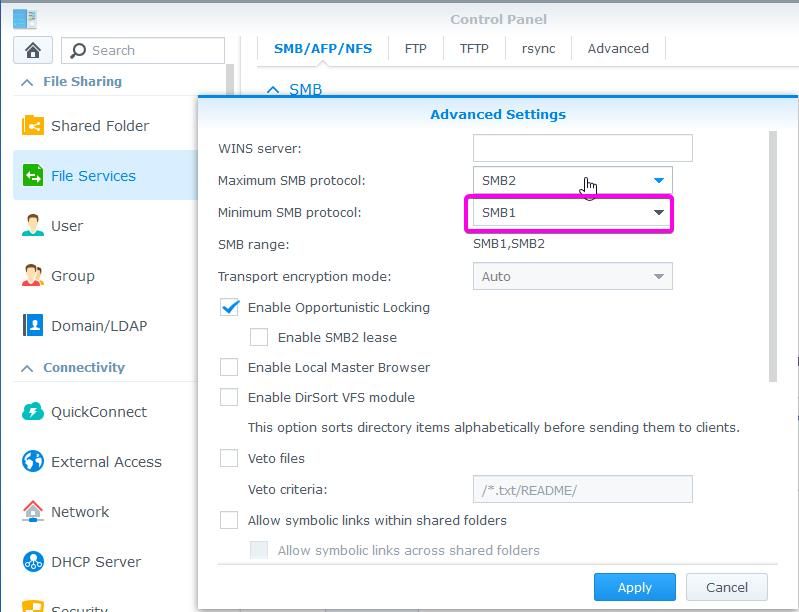Allow symbolic links within shared folders

(229, 520)
